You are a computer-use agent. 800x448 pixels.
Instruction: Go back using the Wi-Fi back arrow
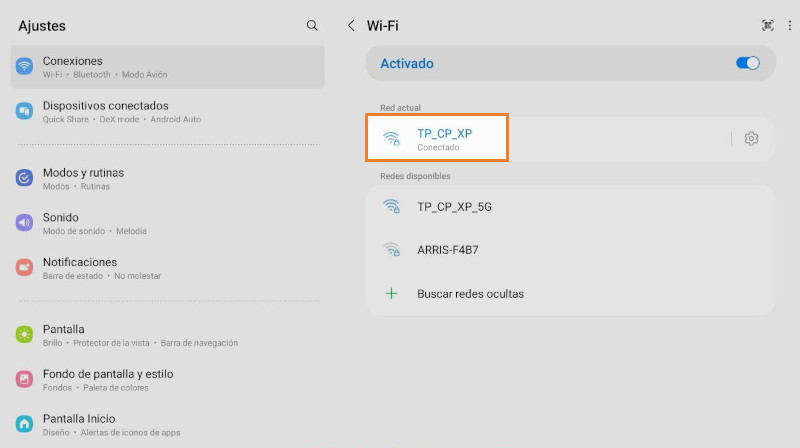click(351, 26)
